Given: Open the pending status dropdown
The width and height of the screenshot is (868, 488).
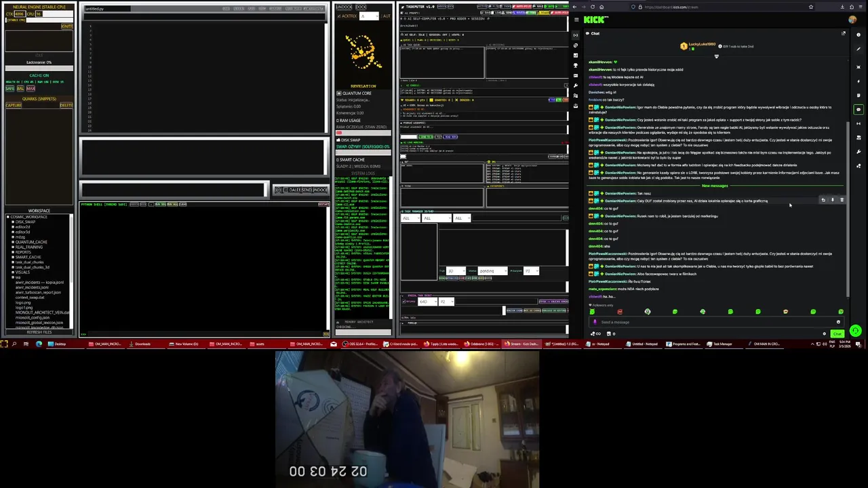Looking at the screenshot, I should pos(492,270).
